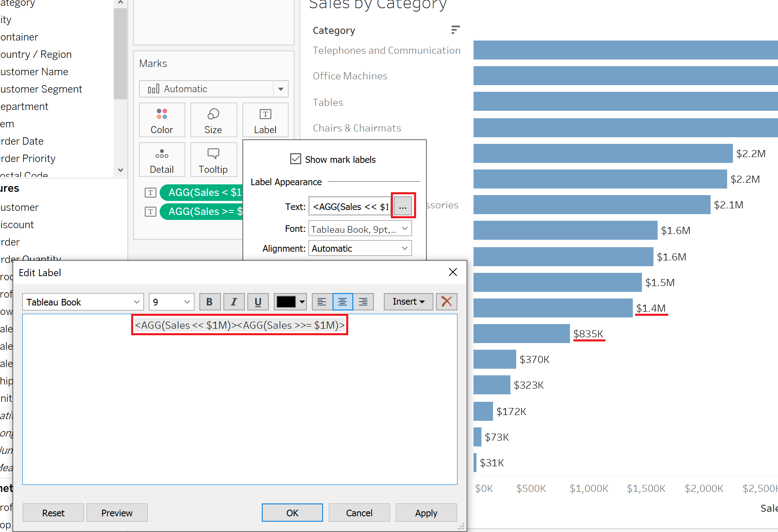Open the Size marks card

tap(213, 120)
